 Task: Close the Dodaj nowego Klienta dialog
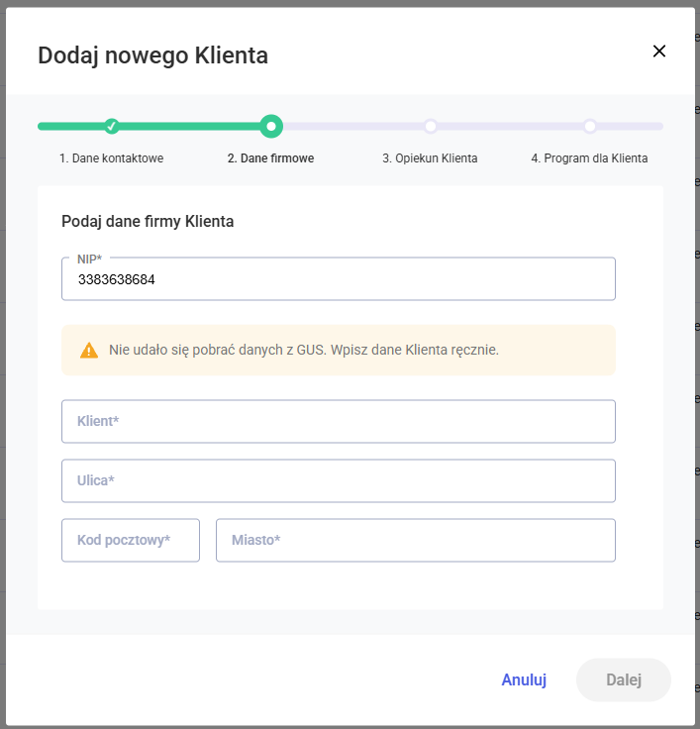click(x=659, y=52)
